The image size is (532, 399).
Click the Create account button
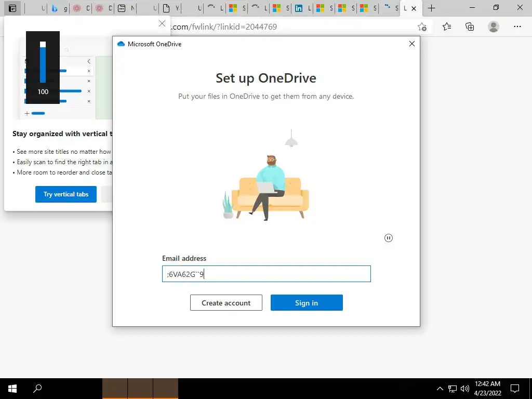coord(226,303)
